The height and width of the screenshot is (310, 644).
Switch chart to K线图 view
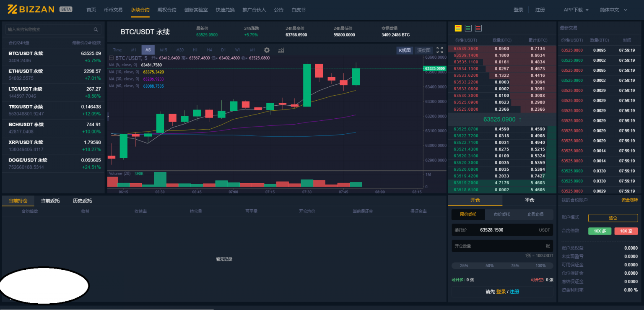[x=405, y=50]
